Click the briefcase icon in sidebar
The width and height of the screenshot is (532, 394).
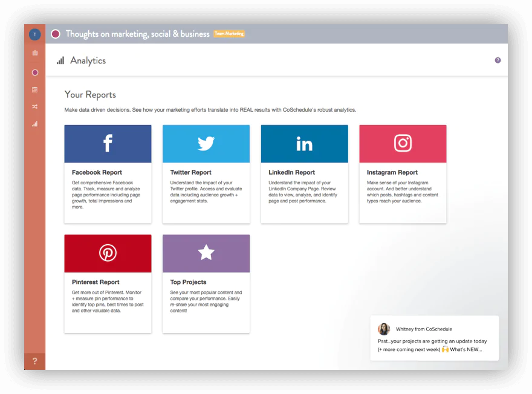tap(34, 53)
